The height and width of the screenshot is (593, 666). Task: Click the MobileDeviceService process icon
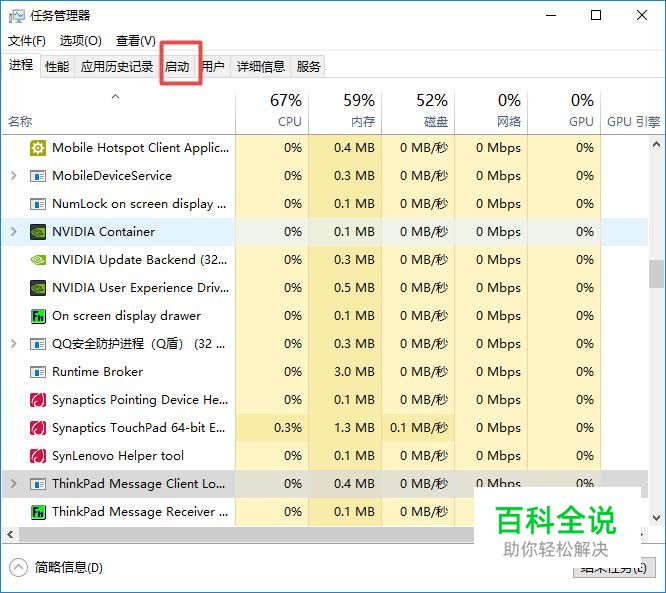(x=38, y=176)
